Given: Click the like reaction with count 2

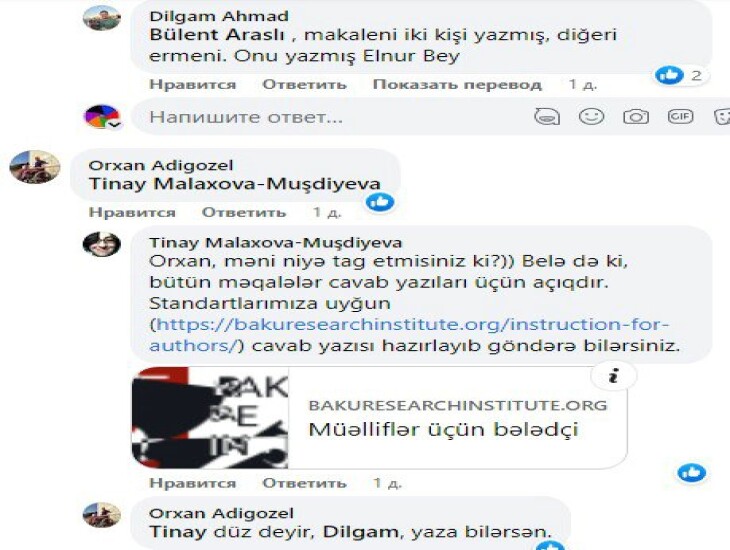Looking at the screenshot, I should [x=682, y=75].
